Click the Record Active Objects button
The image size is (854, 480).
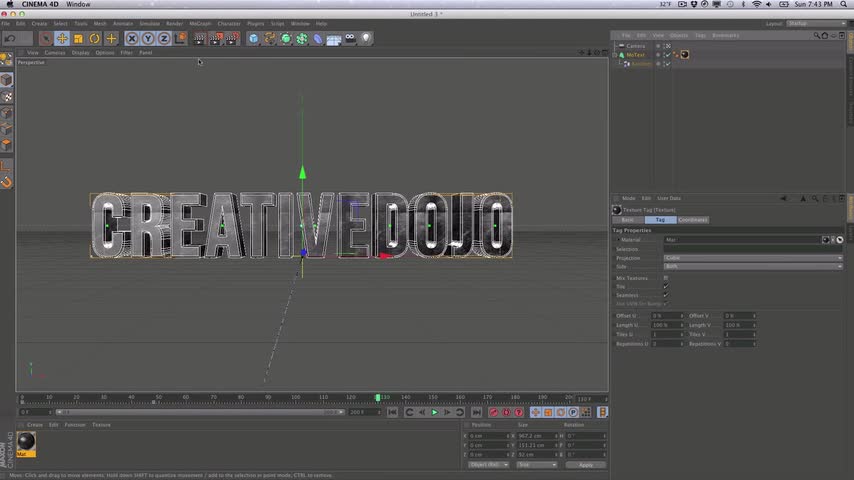click(493, 412)
